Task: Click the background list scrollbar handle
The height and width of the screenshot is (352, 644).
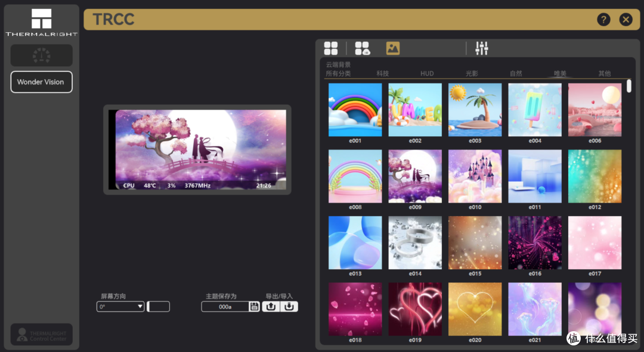Action: pos(629,86)
